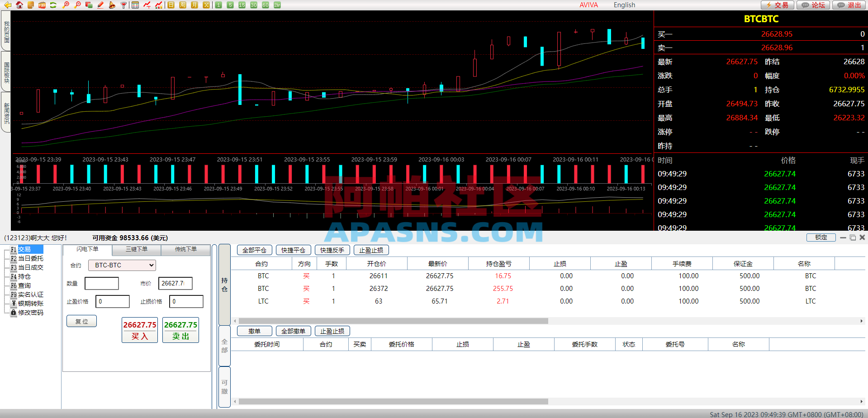The image size is (868, 418).
Task: Switch to daily K-line with 日 icon
Action: pyautogui.click(x=171, y=5)
